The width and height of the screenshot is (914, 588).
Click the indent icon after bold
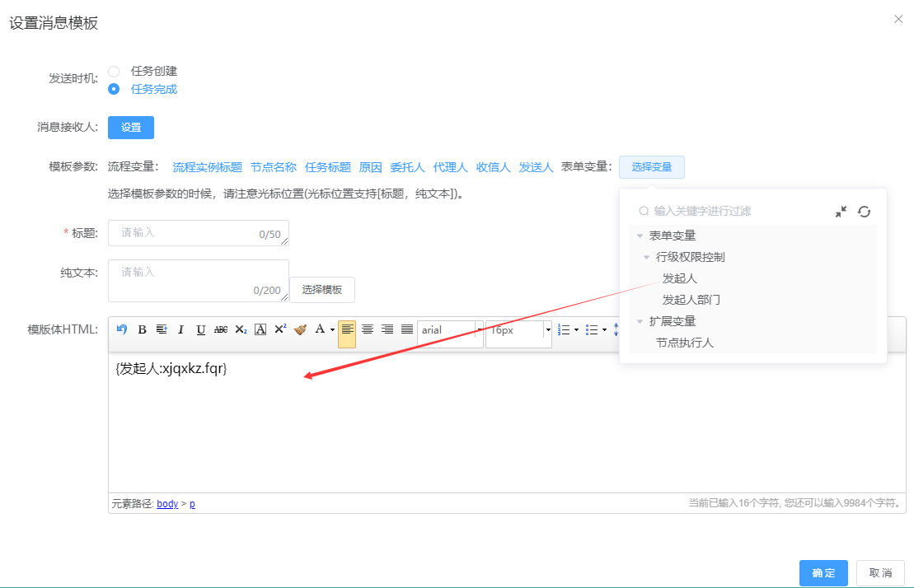tap(162, 329)
